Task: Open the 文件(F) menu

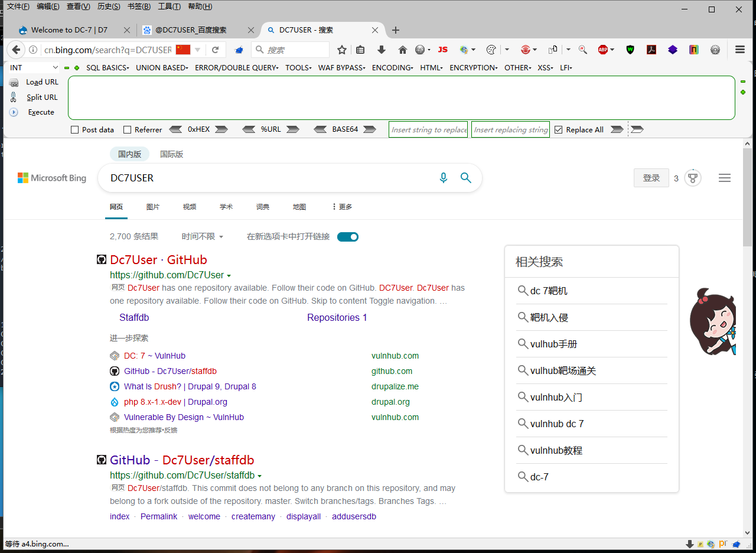Action: (x=18, y=6)
